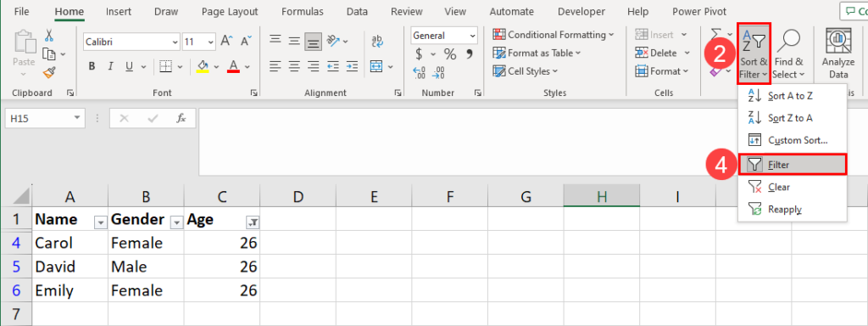This screenshot has height=326, width=868.
Task: Switch to the Formulas tab
Action: tap(303, 11)
